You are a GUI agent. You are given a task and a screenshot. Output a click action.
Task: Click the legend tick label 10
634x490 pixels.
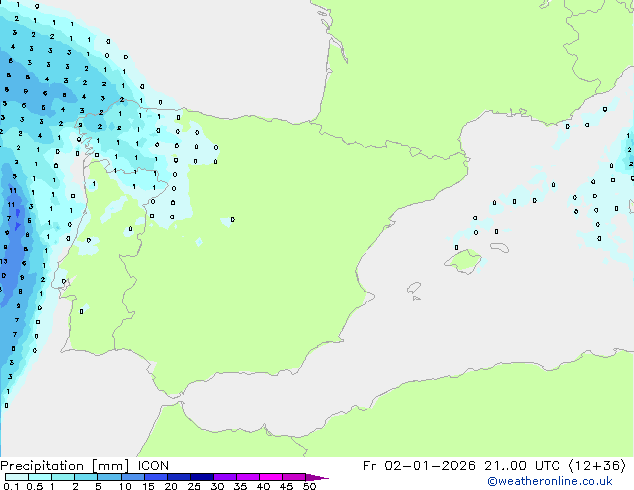[x=124, y=487]
